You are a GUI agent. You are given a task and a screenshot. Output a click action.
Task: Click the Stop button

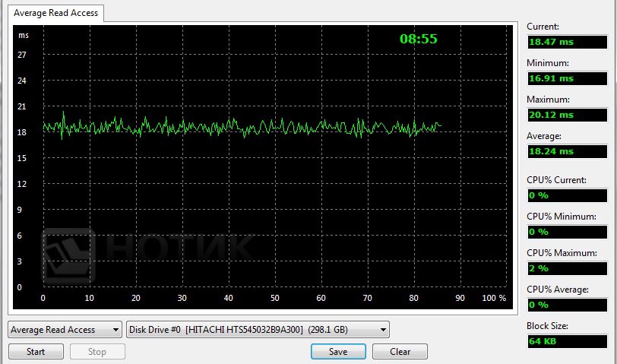point(97,351)
